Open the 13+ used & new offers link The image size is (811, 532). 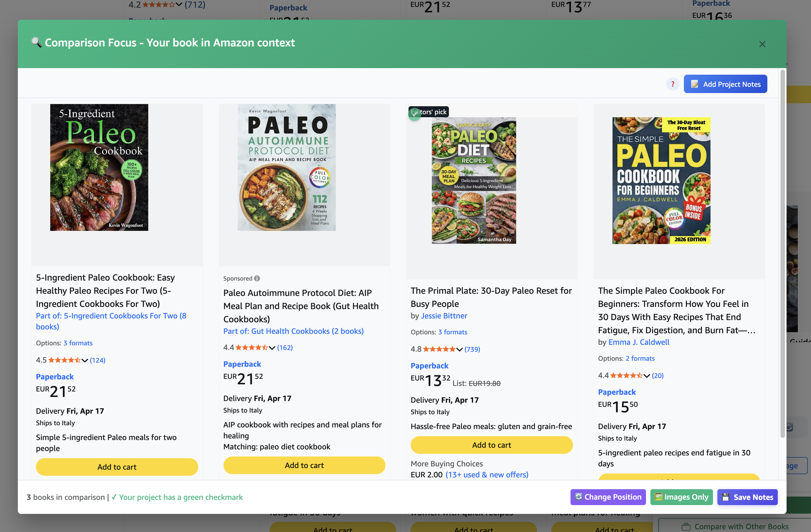(x=487, y=475)
